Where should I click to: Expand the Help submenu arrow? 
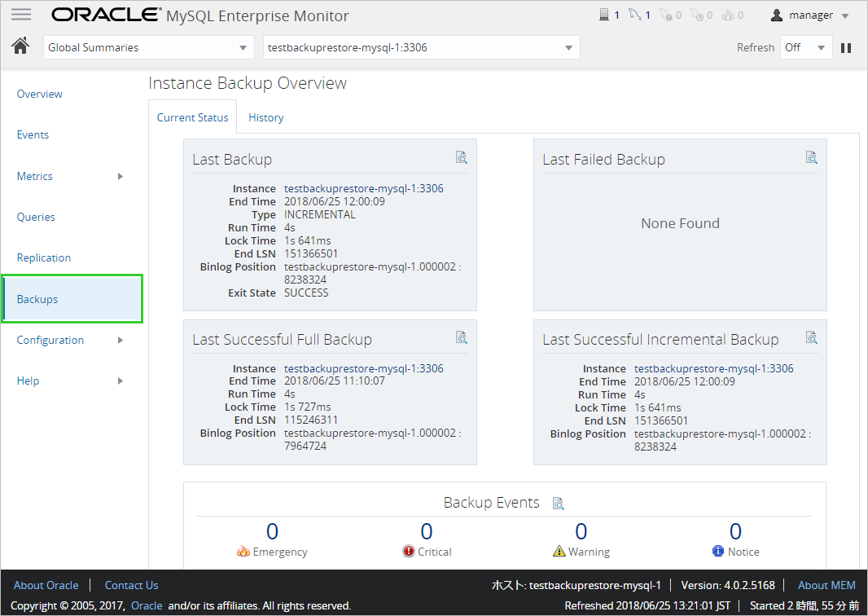[121, 381]
